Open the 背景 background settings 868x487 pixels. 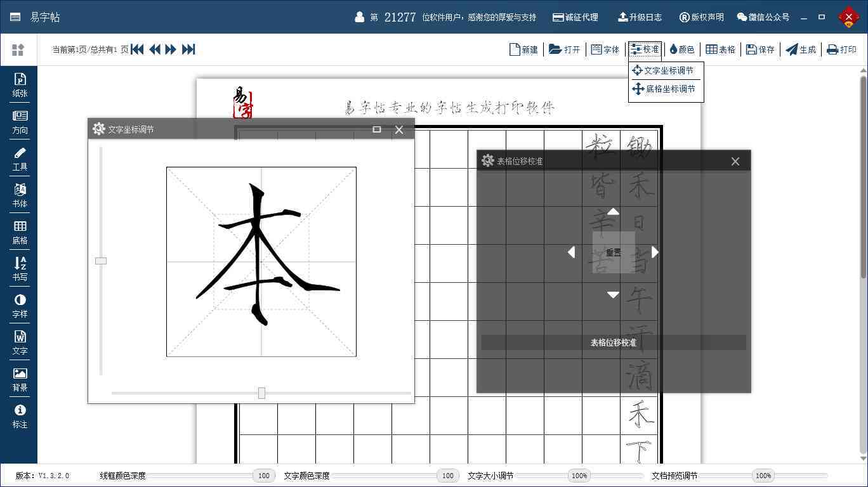(x=20, y=379)
